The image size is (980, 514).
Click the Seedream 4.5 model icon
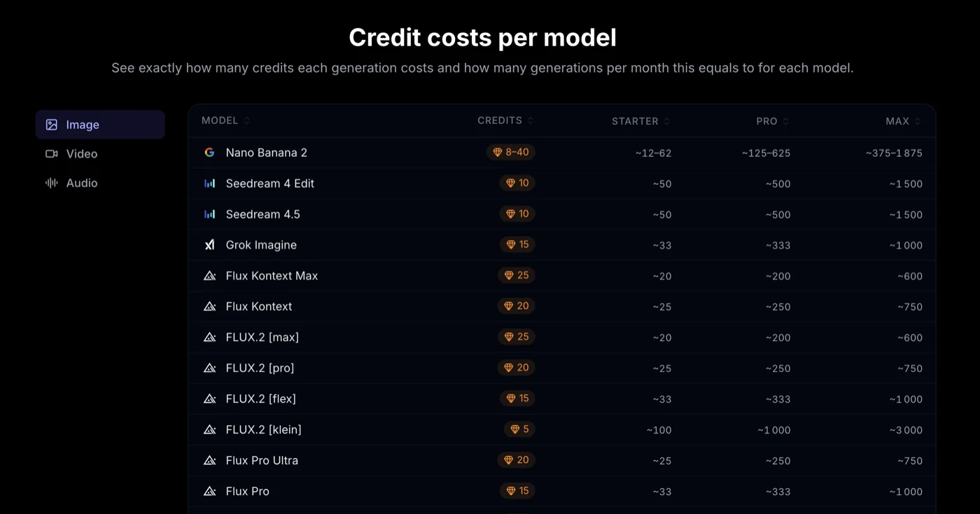[209, 214]
